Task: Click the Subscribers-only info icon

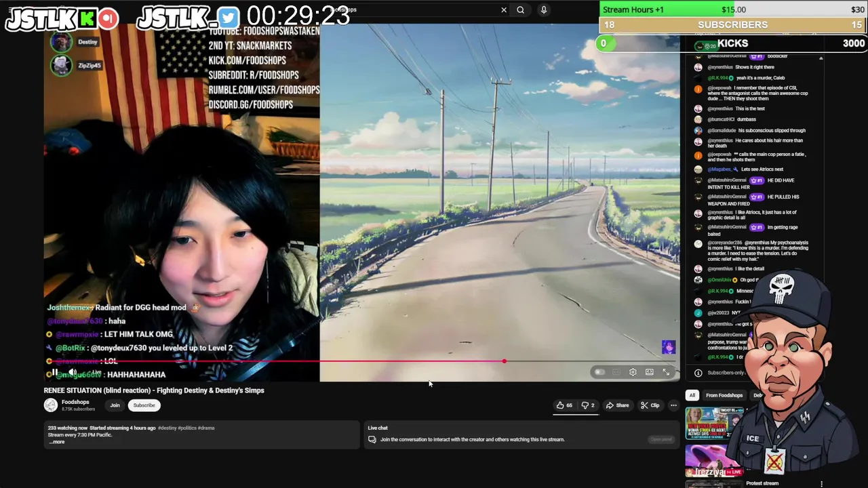Action: tap(698, 373)
